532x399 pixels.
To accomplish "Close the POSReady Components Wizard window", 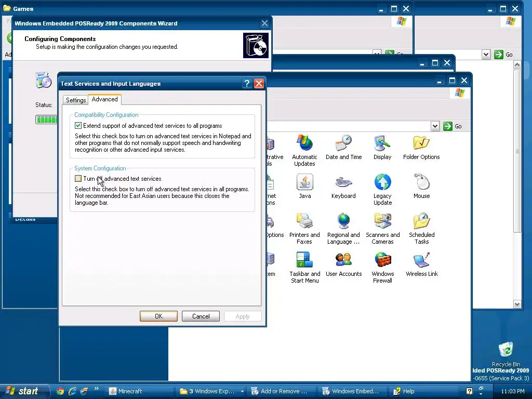I will [264, 23].
